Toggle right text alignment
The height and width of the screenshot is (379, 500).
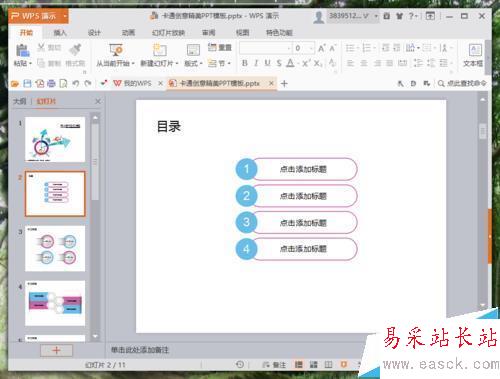tap(377, 63)
